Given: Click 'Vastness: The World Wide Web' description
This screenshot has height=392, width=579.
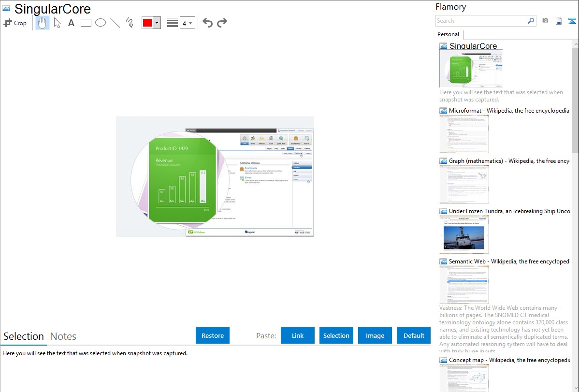Looking at the screenshot, I should (x=504, y=330).
